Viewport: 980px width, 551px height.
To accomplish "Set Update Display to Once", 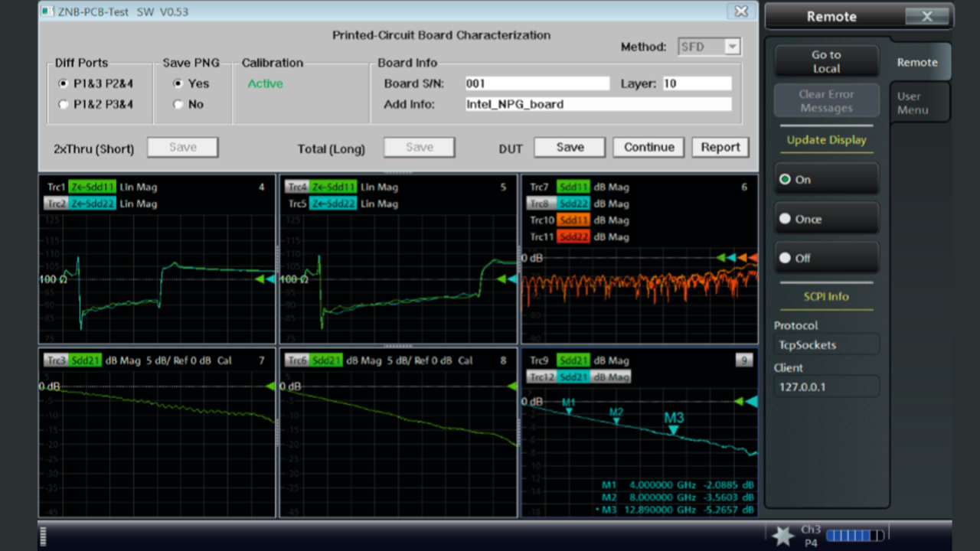I will pos(826,219).
